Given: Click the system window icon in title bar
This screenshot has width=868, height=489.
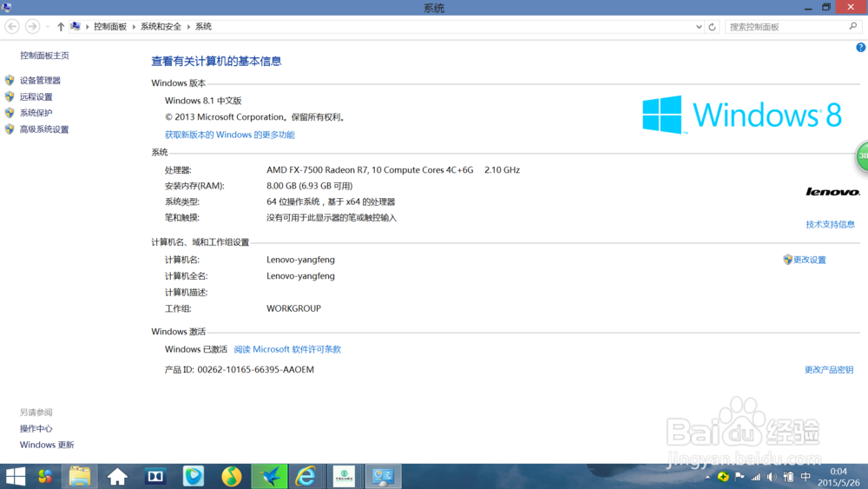Looking at the screenshot, I should (x=7, y=7).
